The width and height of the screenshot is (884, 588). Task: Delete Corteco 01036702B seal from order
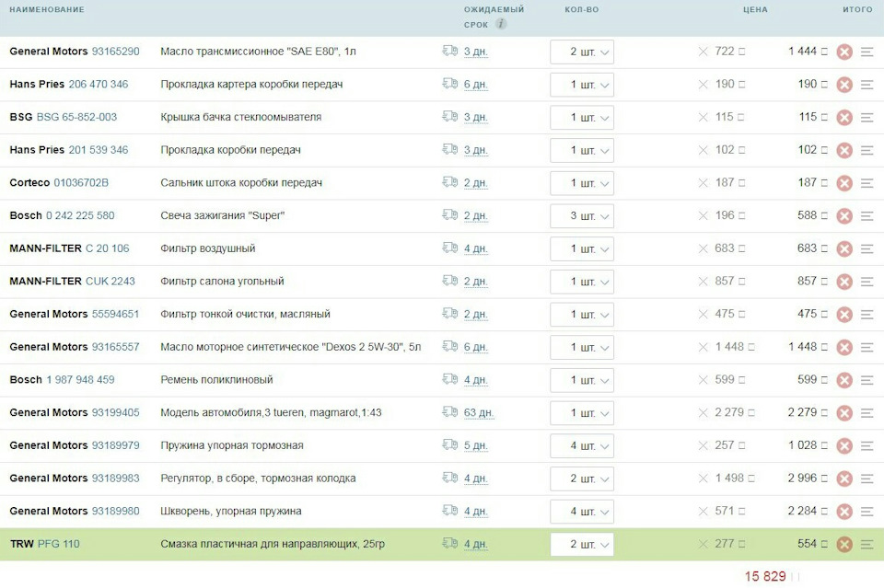(x=844, y=183)
